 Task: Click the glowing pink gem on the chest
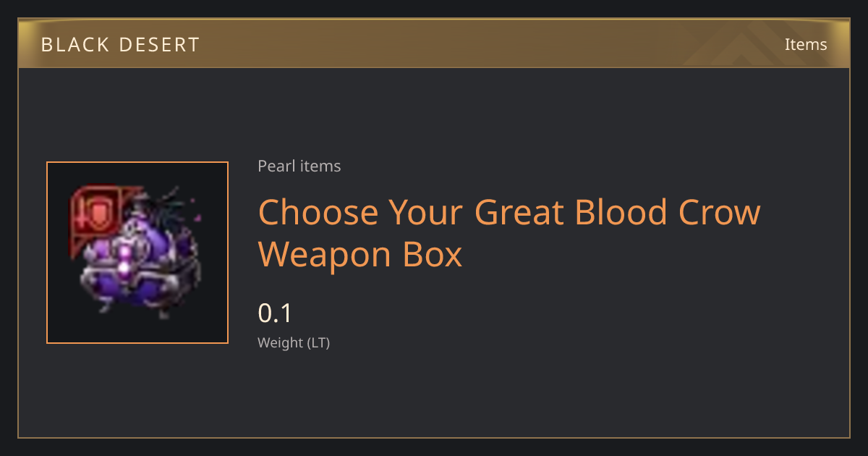pos(125,261)
